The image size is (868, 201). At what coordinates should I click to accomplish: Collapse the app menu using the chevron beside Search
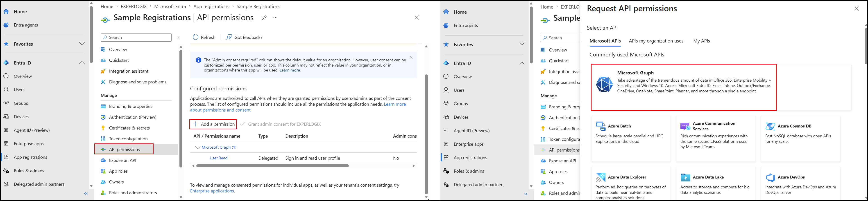click(178, 38)
